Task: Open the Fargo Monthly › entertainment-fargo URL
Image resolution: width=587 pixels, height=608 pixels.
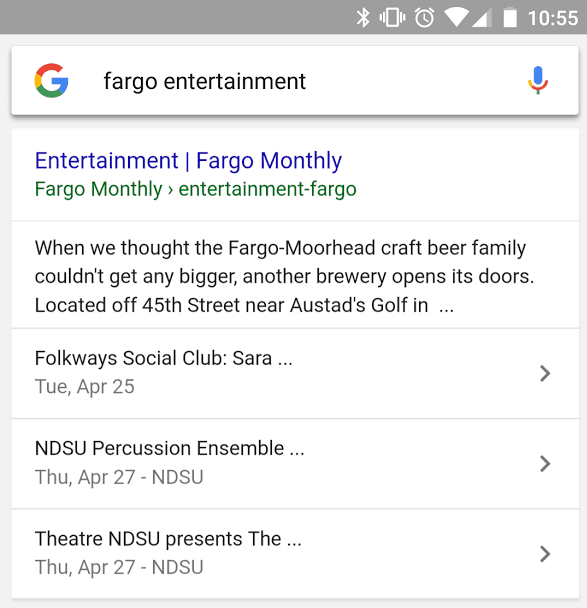Action: (195, 189)
